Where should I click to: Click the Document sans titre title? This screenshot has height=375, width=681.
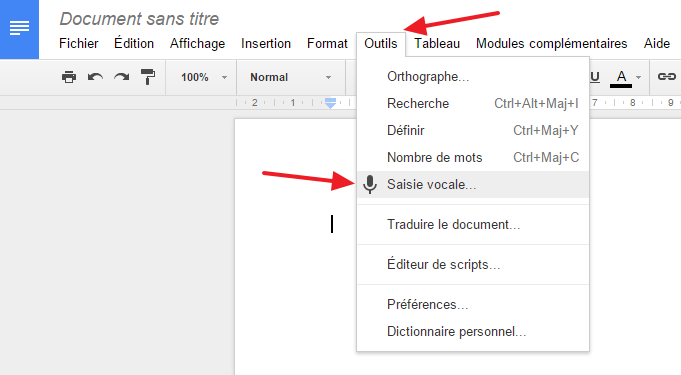(x=139, y=19)
